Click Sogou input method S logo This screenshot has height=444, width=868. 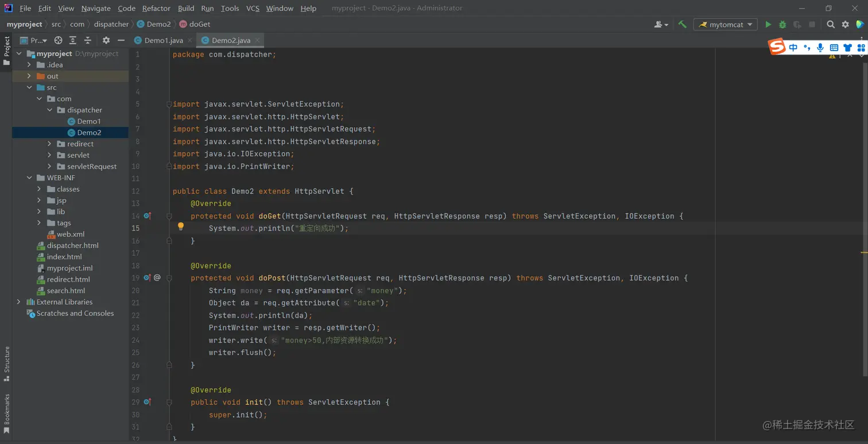(x=777, y=47)
